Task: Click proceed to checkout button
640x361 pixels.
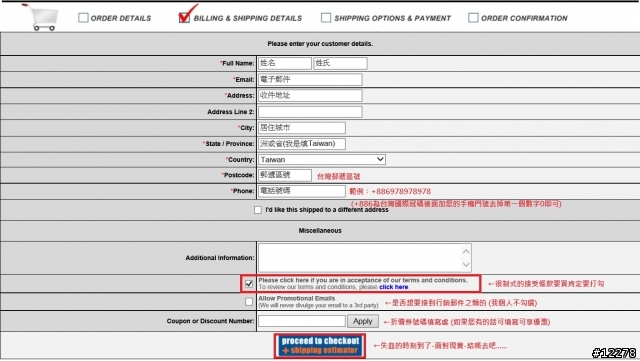Action: [320, 346]
